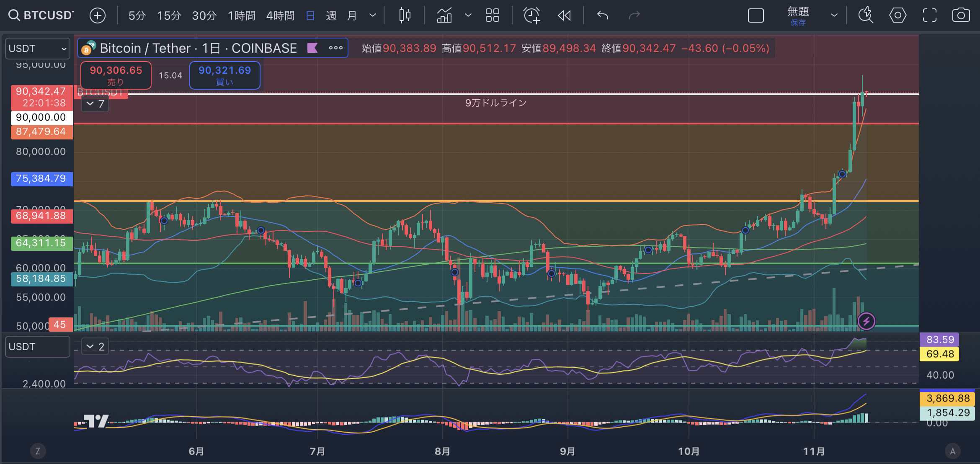Click 買い buy button 90,321.69
Viewport: 980px width, 464px height.
224,75
